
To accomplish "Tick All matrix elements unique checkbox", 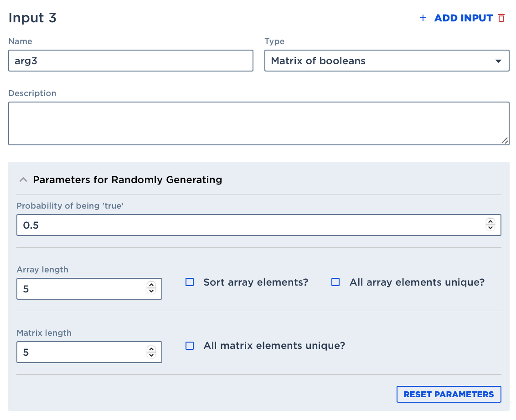I will (x=190, y=346).
